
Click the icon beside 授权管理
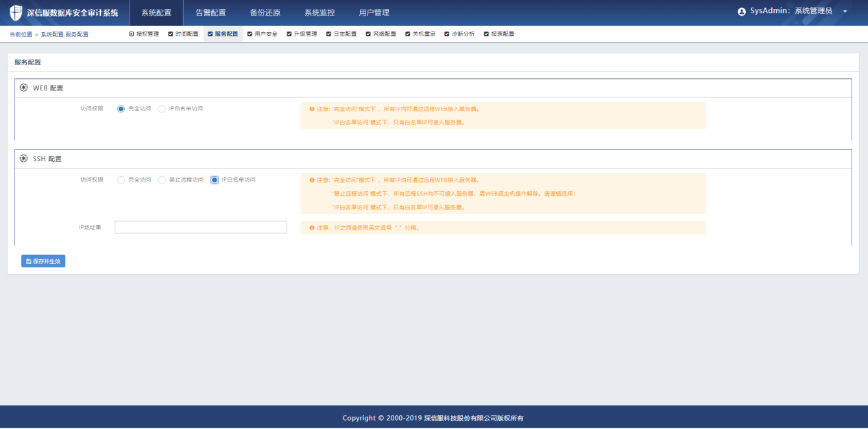click(x=132, y=34)
